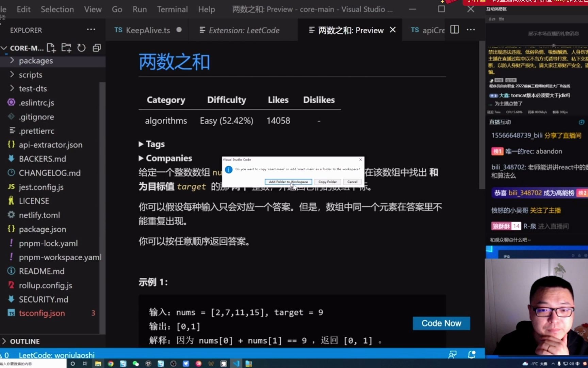This screenshot has height=368, width=588.
Task: Open Chrome from taskbar
Action: tap(111, 364)
